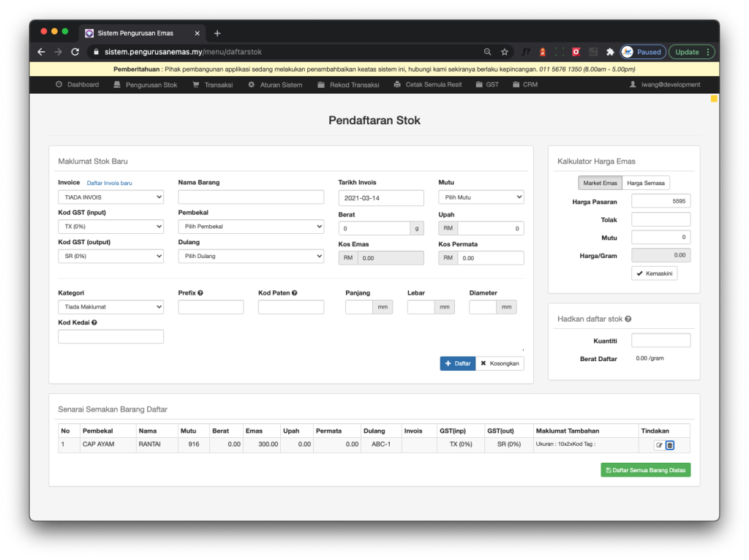The width and height of the screenshot is (749, 560).
Task: Click the Prefix help question mark icon
Action: (200, 293)
